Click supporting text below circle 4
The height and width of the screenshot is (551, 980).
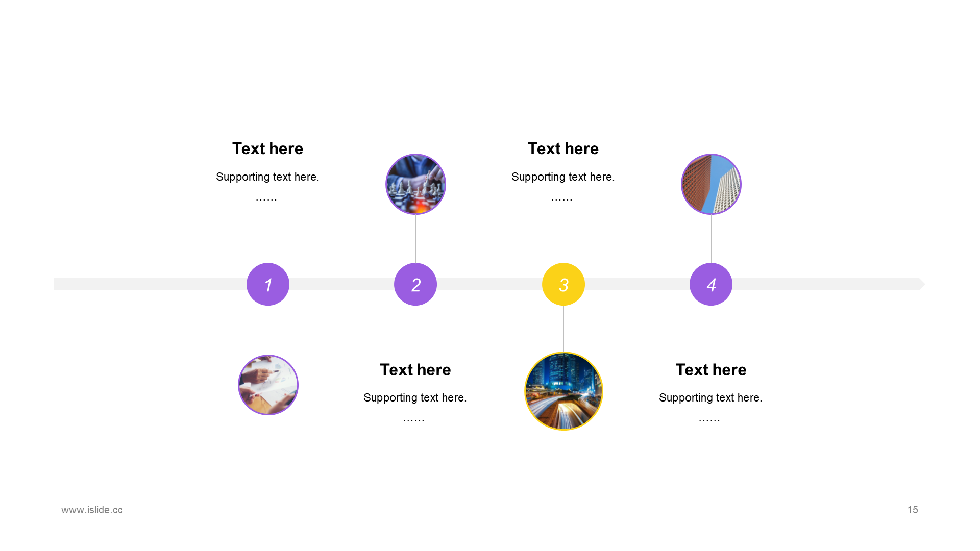(710, 397)
